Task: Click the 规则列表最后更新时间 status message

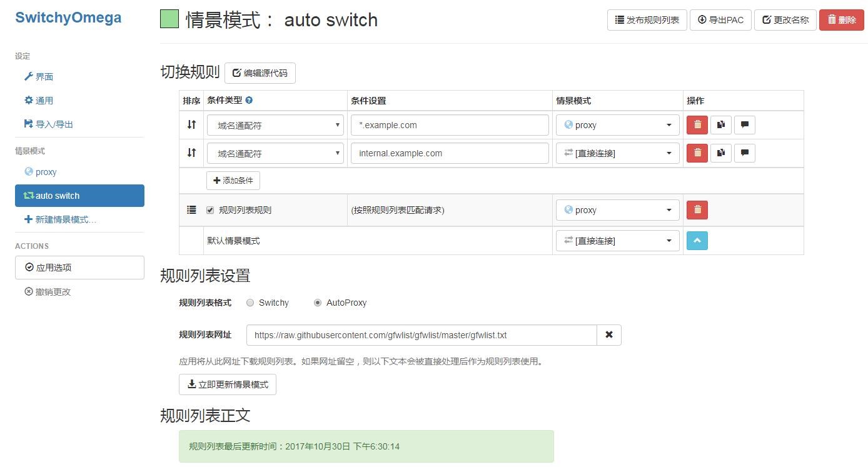Action: click(366, 446)
